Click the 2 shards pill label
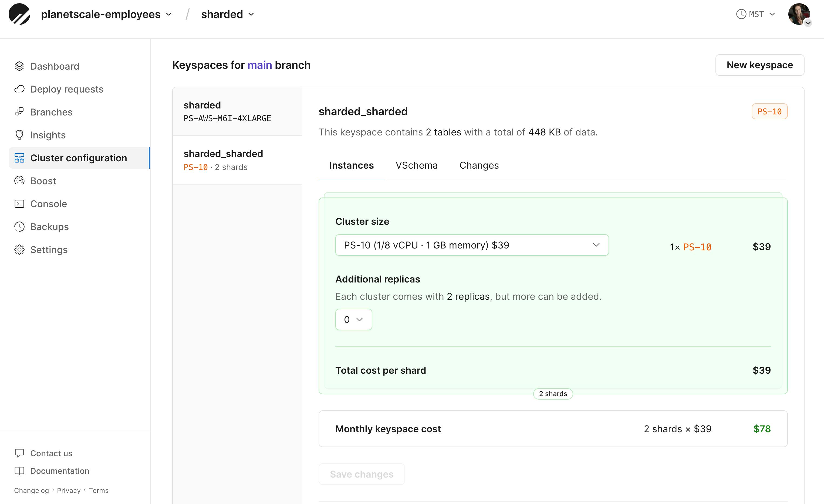 pyautogui.click(x=553, y=394)
